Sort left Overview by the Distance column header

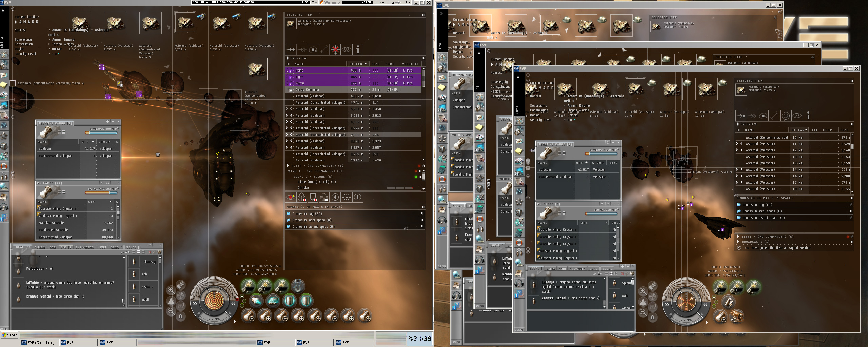(358, 64)
